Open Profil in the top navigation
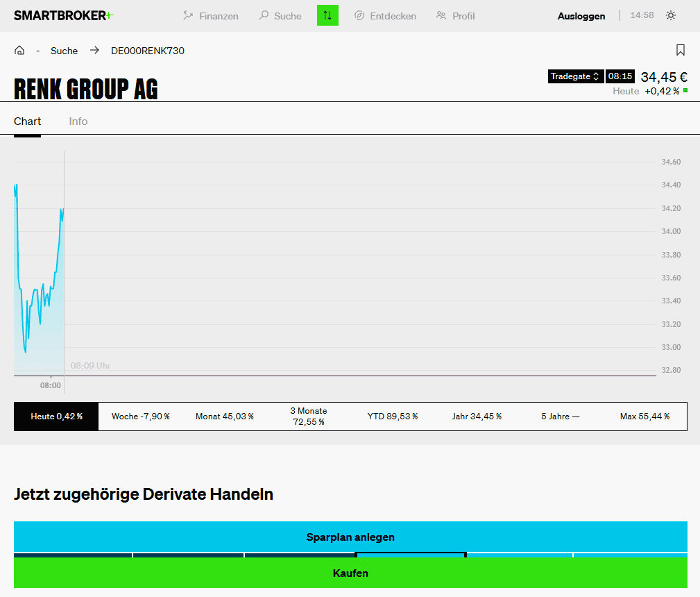Image resolution: width=700 pixels, height=597 pixels. click(455, 16)
